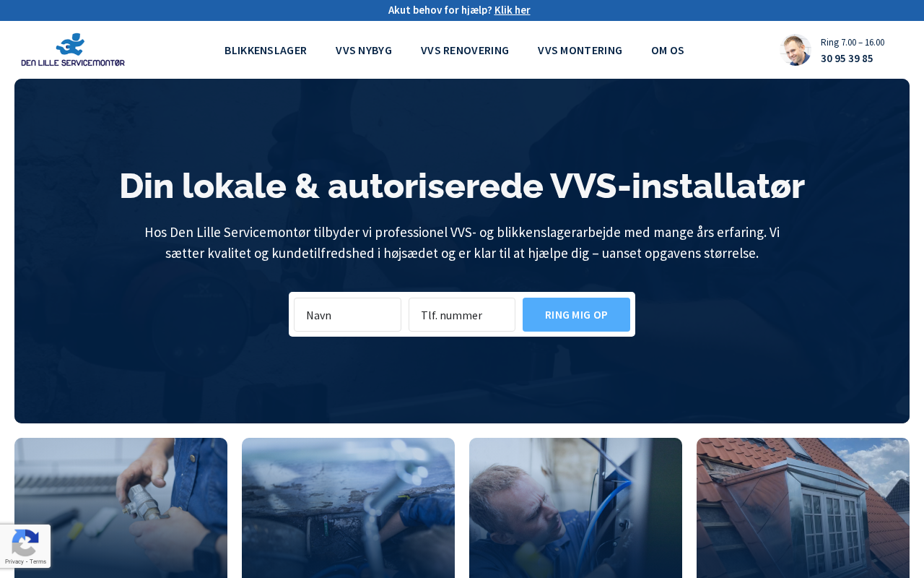Click the main VVS-installatør headline

pos(462,186)
